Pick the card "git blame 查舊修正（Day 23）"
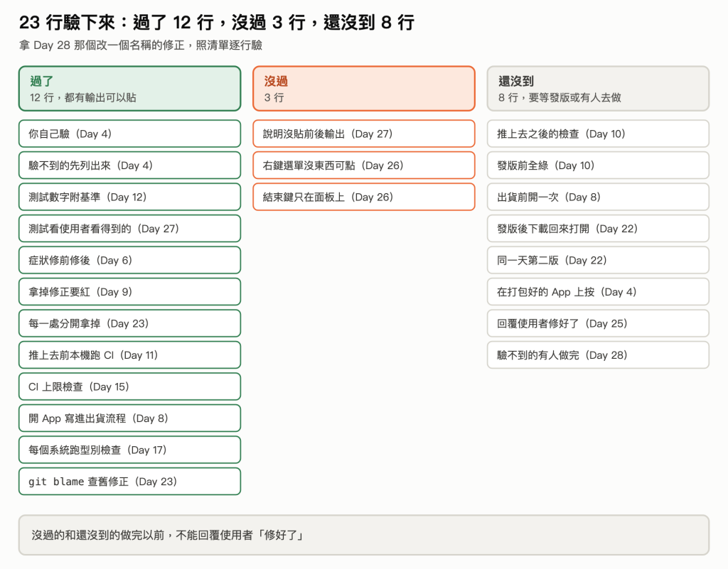The width and height of the screenshot is (728, 569). click(x=130, y=482)
